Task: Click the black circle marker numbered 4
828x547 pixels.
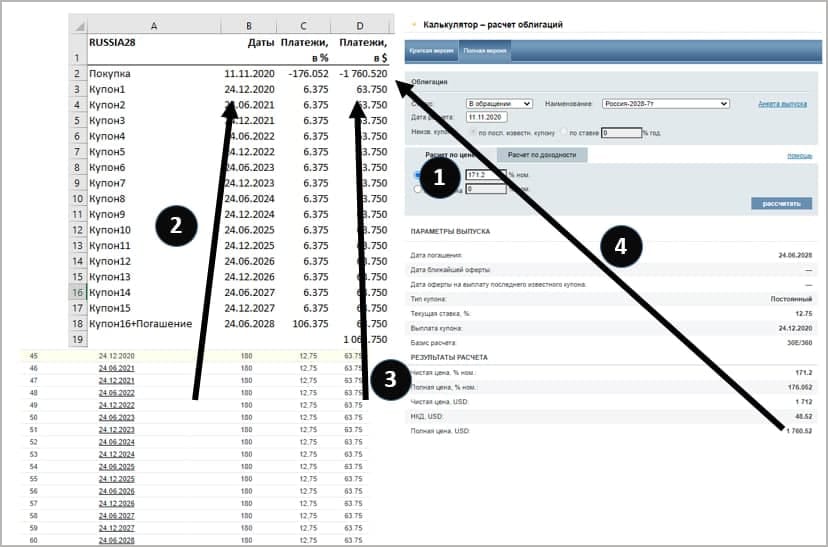Action: click(x=622, y=244)
